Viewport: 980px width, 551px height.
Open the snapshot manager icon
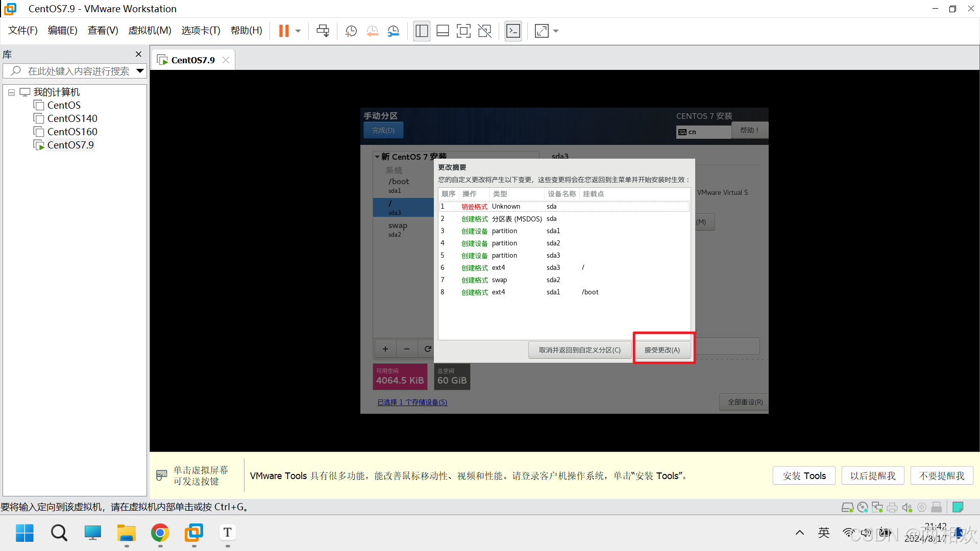click(x=393, y=31)
